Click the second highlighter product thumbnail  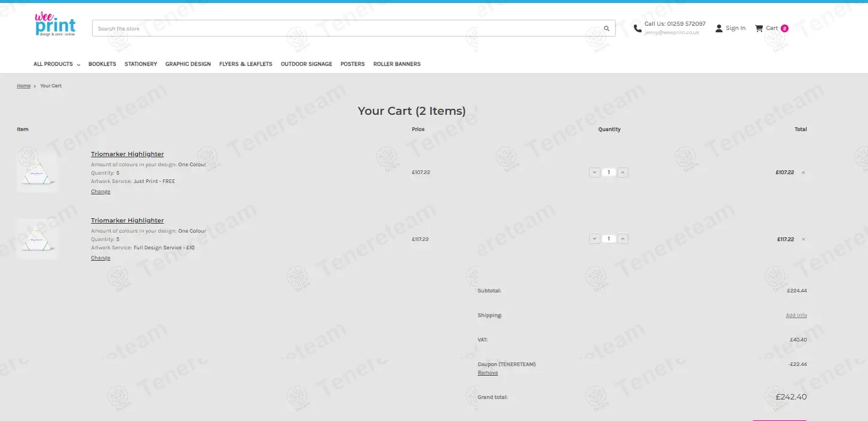(x=38, y=239)
